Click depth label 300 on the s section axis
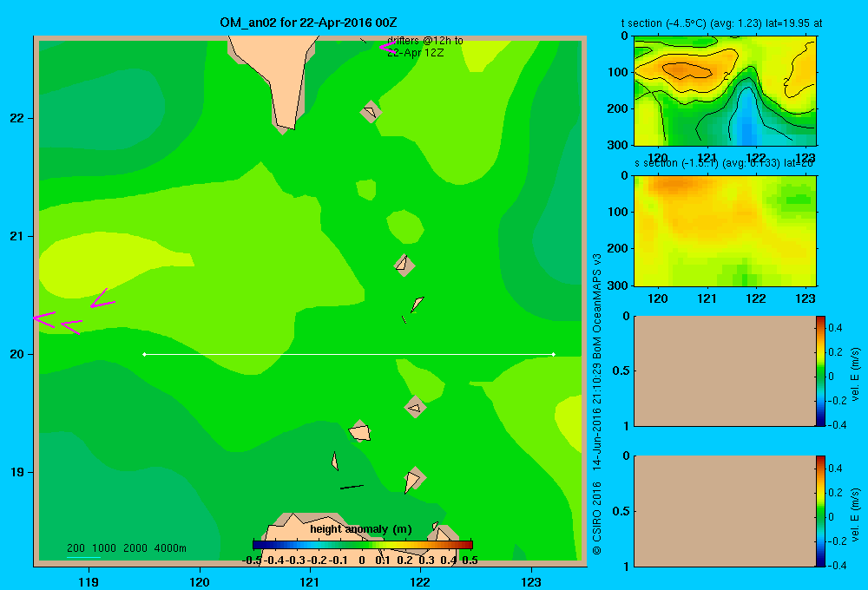The height and width of the screenshot is (590, 868). [620, 285]
